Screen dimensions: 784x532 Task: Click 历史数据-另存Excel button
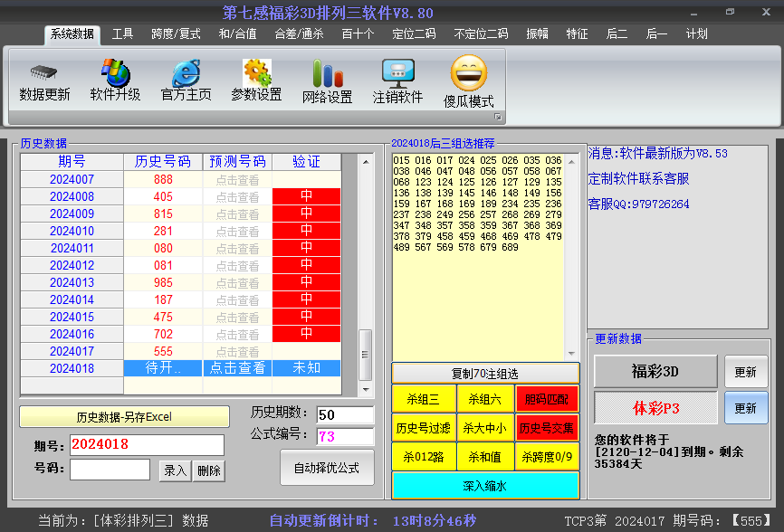point(125,416)
